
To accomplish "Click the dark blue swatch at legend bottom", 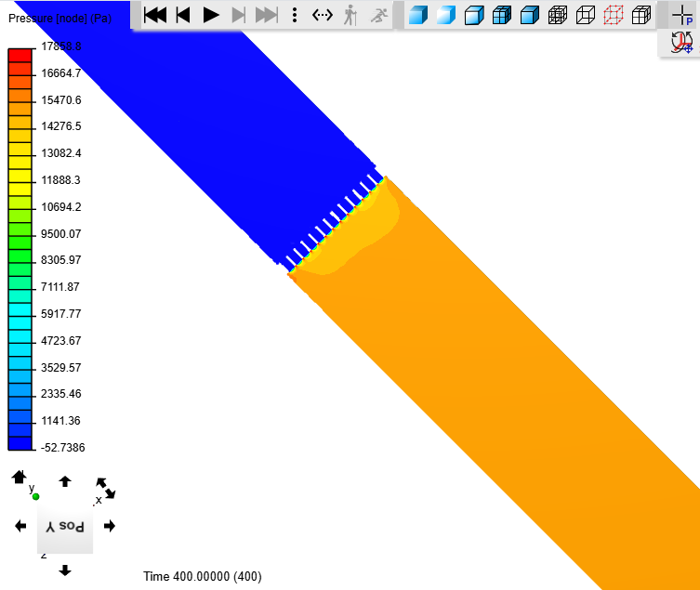I will click(x=20, y=443).
